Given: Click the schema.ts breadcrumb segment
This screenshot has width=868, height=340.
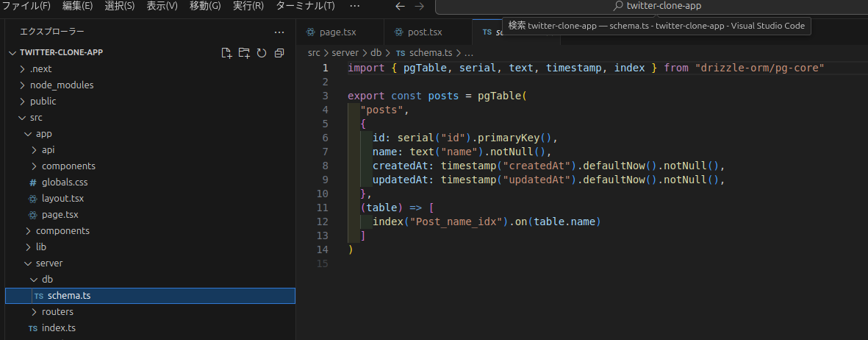Looking at the screenshot, I should (430, 53).
